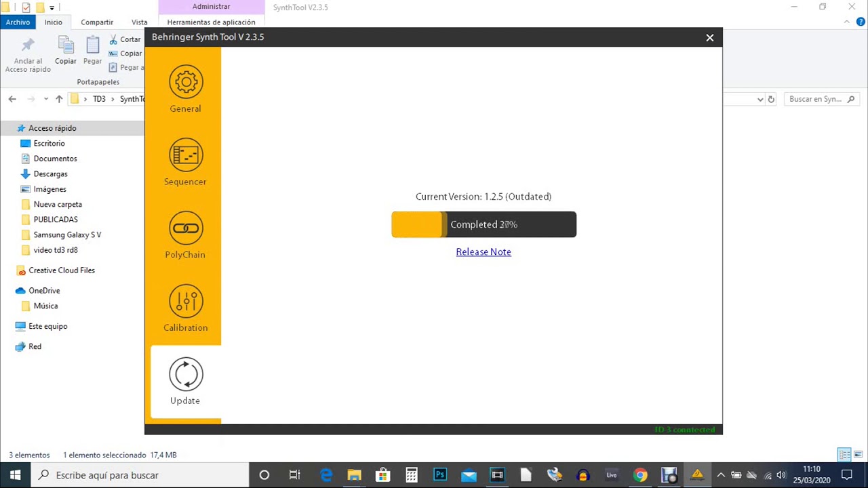Image resolution: width=868 pixels, height=488 pixels.
Task: Open Herramientas de aplicación ribbon tab
Action: point(211,22)
